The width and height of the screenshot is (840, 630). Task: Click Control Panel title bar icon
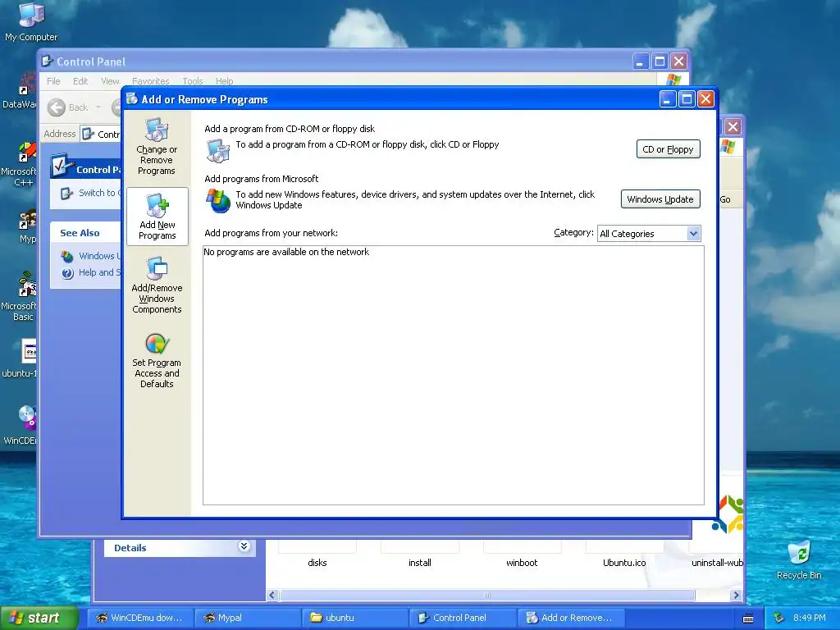click(x=47, y=61)
